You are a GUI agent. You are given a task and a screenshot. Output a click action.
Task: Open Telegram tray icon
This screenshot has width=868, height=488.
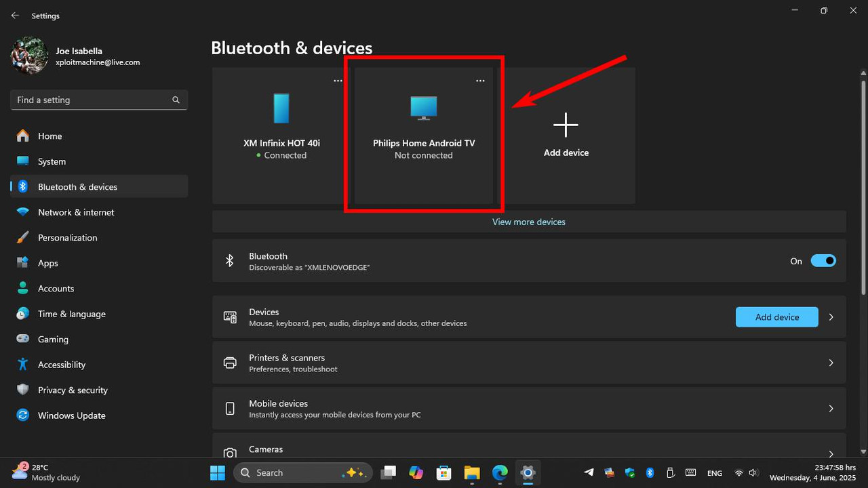589,472
